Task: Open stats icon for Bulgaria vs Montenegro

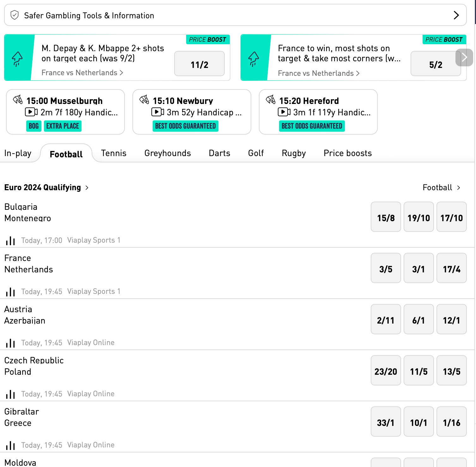Action: point(10,240)
